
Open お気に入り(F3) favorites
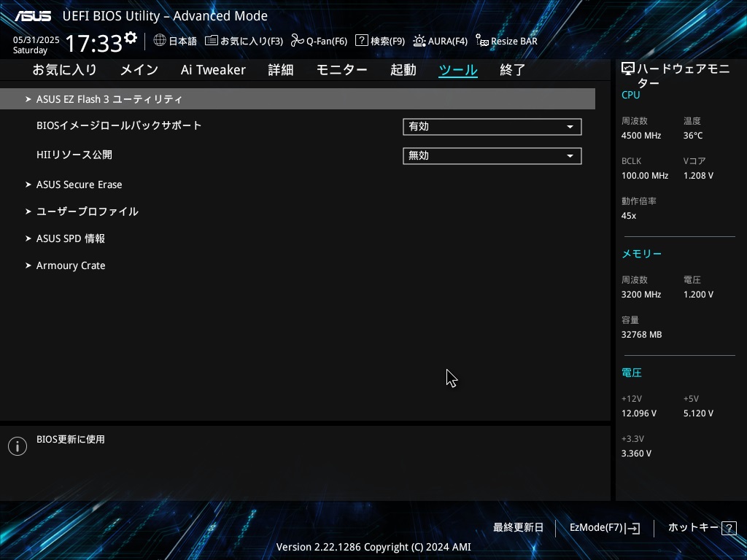pos(252,42)
